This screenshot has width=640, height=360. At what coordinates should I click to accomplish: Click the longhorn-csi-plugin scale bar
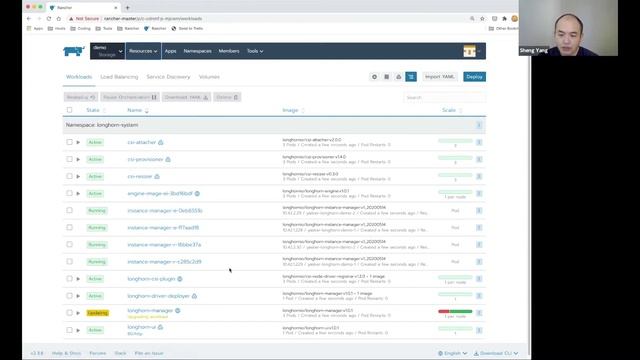pos(455,278)
